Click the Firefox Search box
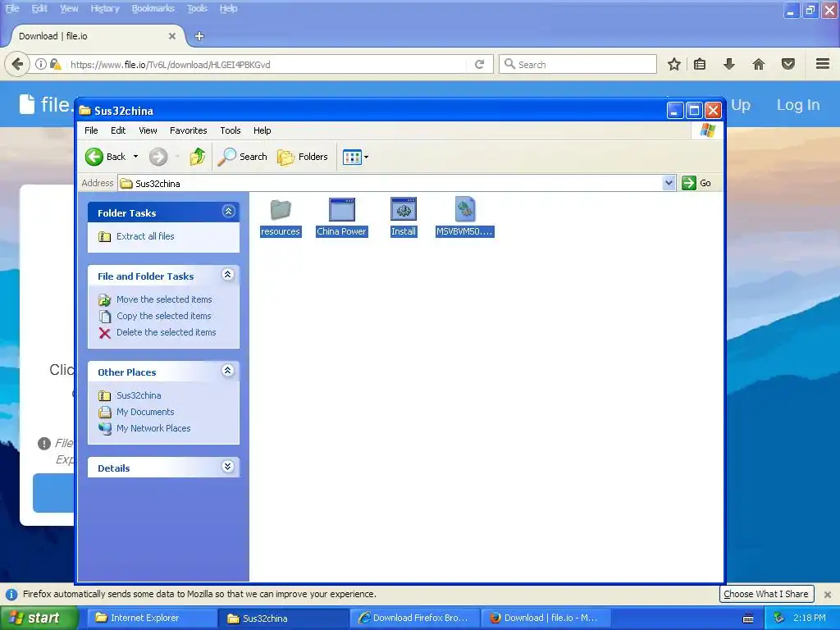Screen dimensions: 840x630 coord(578,64)
